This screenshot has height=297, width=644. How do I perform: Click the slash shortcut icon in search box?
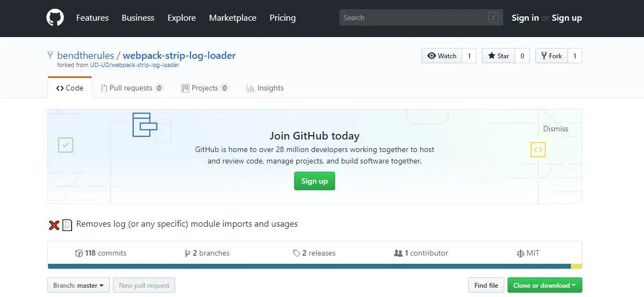click(x=493, y=17)
